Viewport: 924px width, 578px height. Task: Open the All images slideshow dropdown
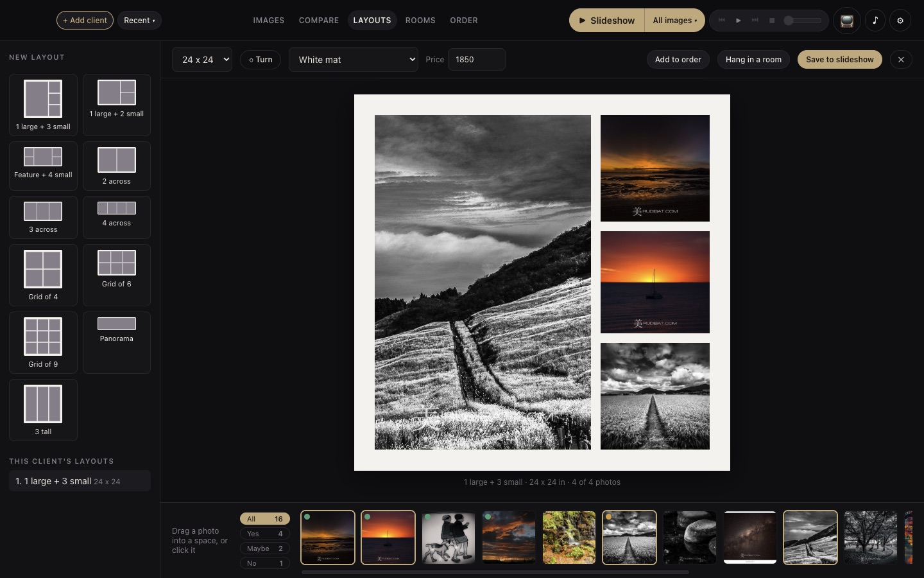(674, 21)
